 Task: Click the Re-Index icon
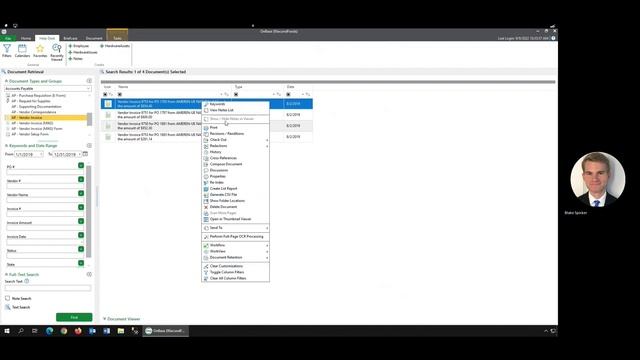click(x=206, y=182)
